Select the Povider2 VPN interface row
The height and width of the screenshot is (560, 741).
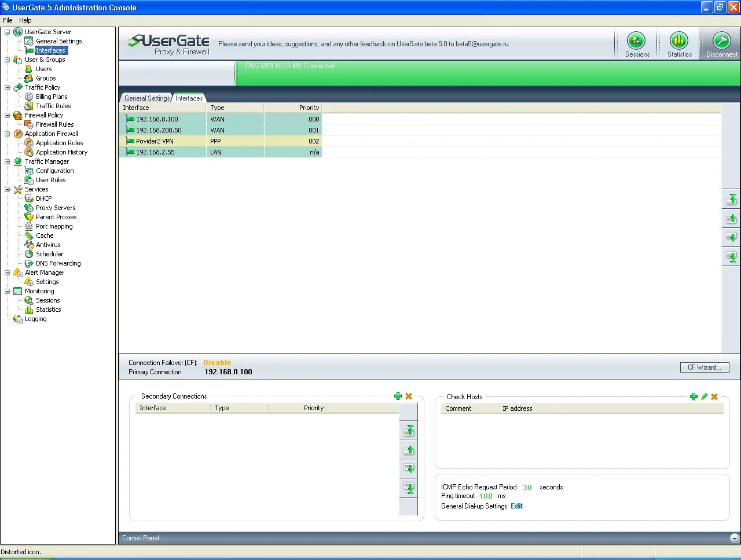click(x=221, y=141)
